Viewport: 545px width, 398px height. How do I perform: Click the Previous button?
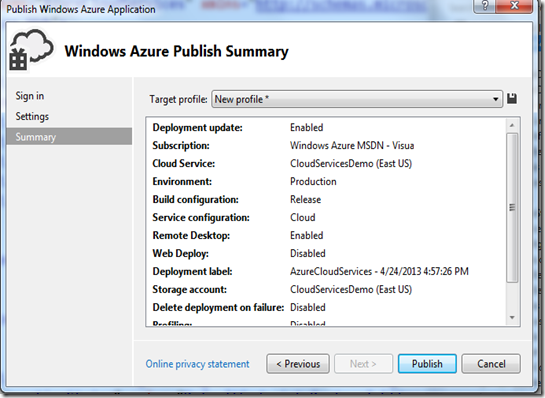[298, 364]
